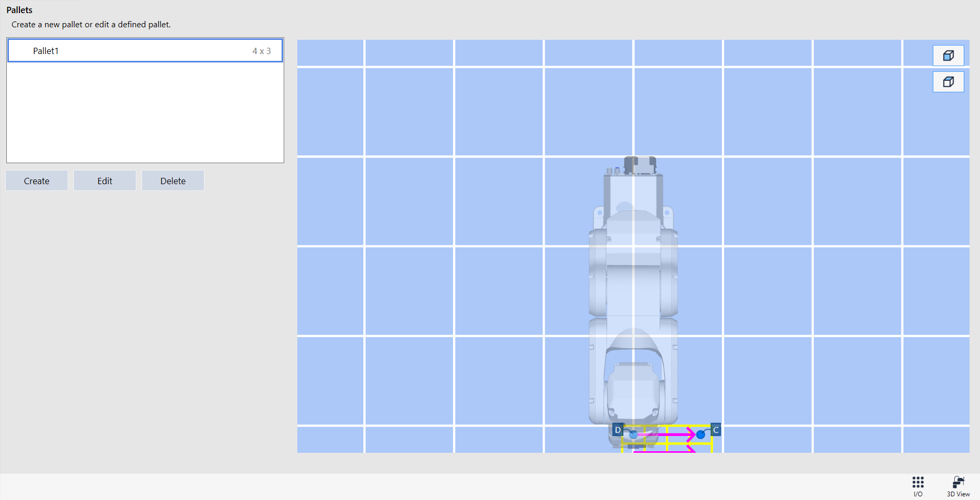This screenshot has width=980, height=500.
Task: Click the Edit pallet button
Action: point(105,181)
